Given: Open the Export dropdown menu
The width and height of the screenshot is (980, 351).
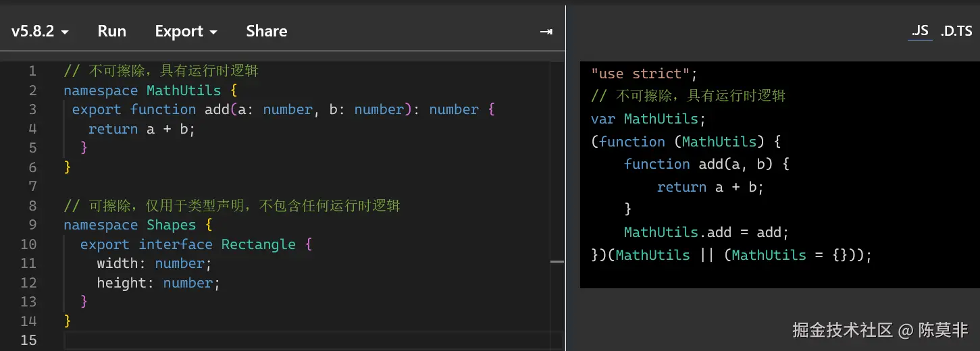Looking at the screenshot, I should tap(186, 31).
